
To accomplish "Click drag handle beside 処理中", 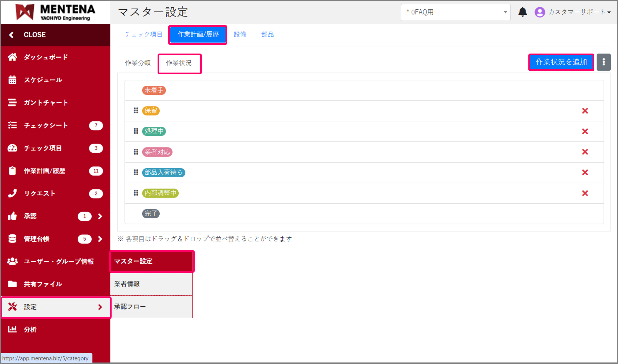I will [x=136, y=131].
